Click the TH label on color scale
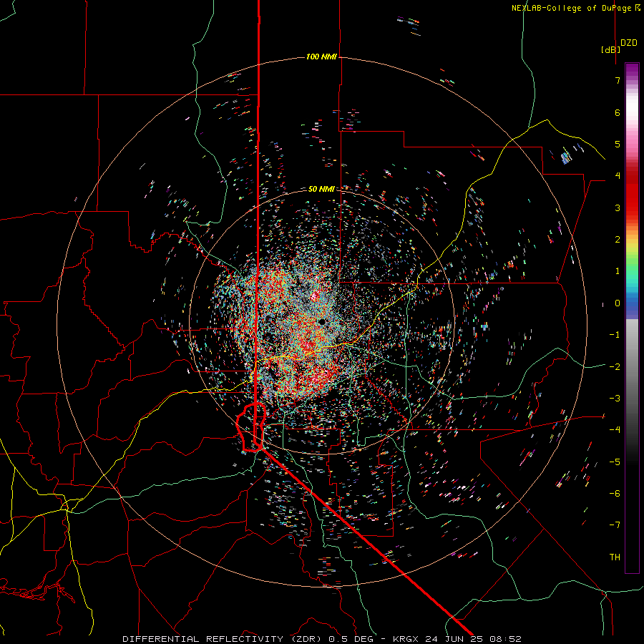The height and width of the screenshot is (644, 644). (x=615, y=557)
